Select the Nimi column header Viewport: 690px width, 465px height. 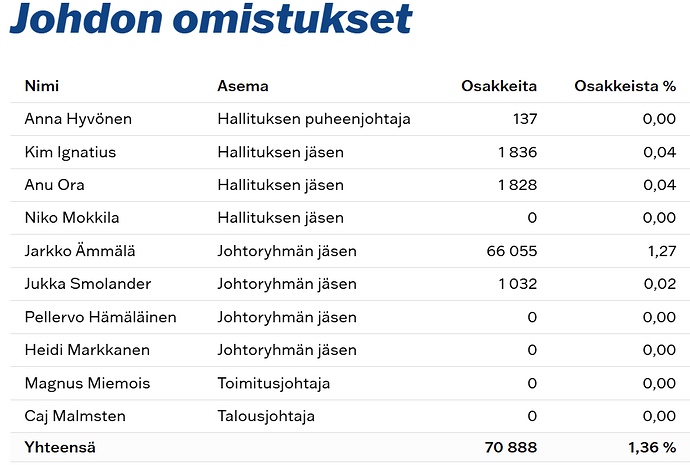click(42, 86)
